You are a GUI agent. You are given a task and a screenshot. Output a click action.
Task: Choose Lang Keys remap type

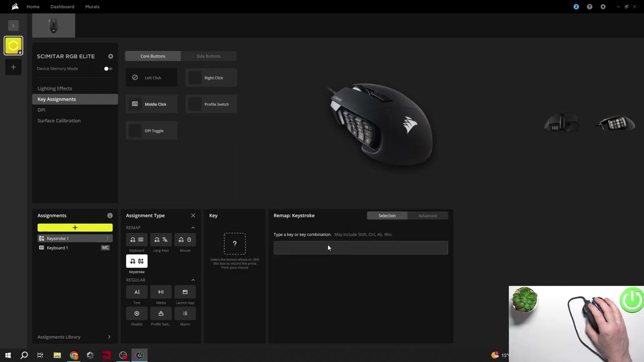161,240
